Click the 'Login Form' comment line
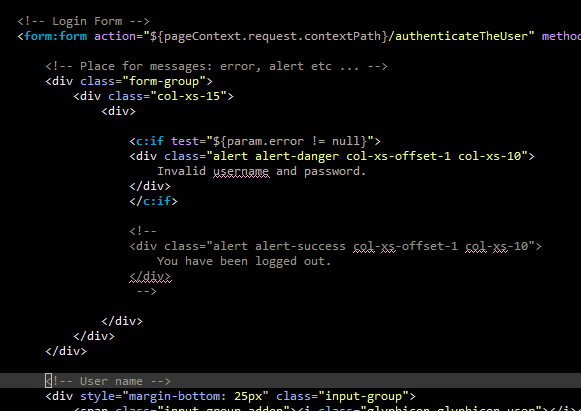Image resolution: width=581 pixels, height=411 pixels. tap(83, 21)
